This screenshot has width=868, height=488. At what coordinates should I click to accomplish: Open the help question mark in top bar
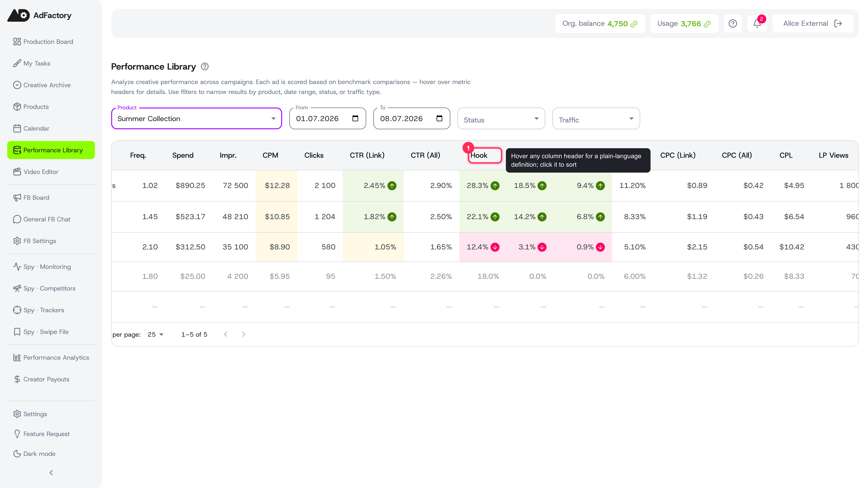pos(733,23)
